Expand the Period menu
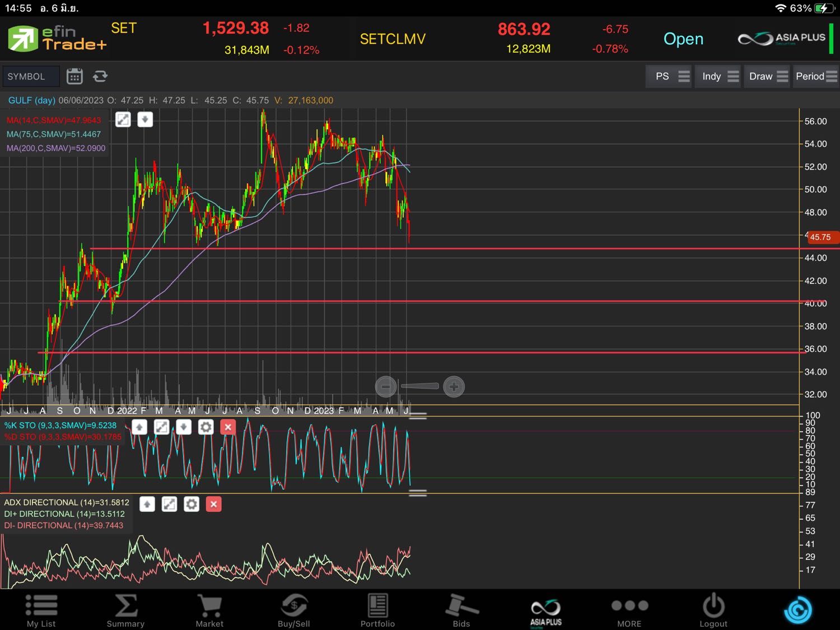Image resolution: width=840 pixels, height=630 pixels. [x=816, y=76]
